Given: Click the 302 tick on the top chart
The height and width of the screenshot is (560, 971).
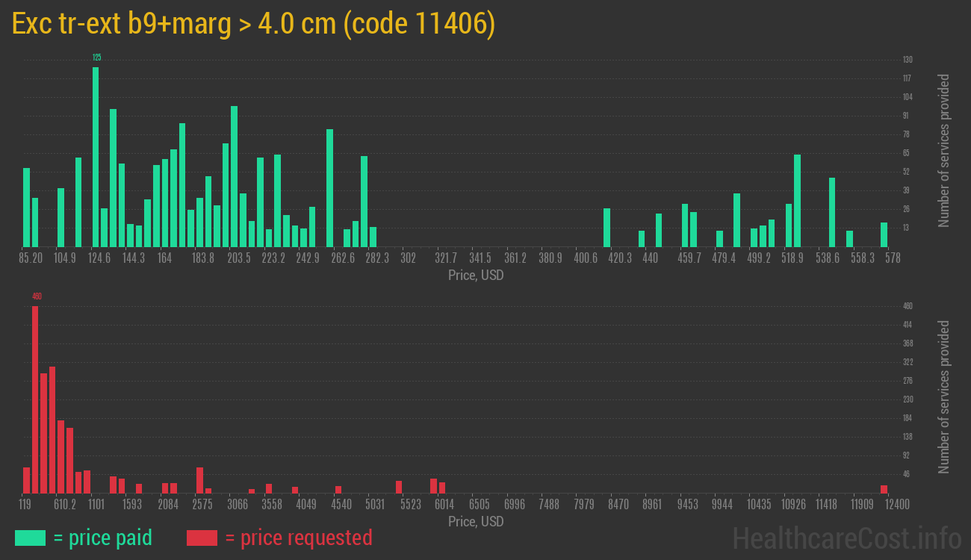Looking at the screenshot, I should coord(408,258).
